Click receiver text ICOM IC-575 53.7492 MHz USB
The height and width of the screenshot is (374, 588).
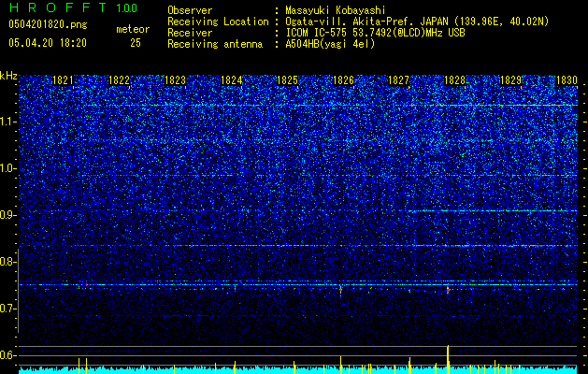375,33
